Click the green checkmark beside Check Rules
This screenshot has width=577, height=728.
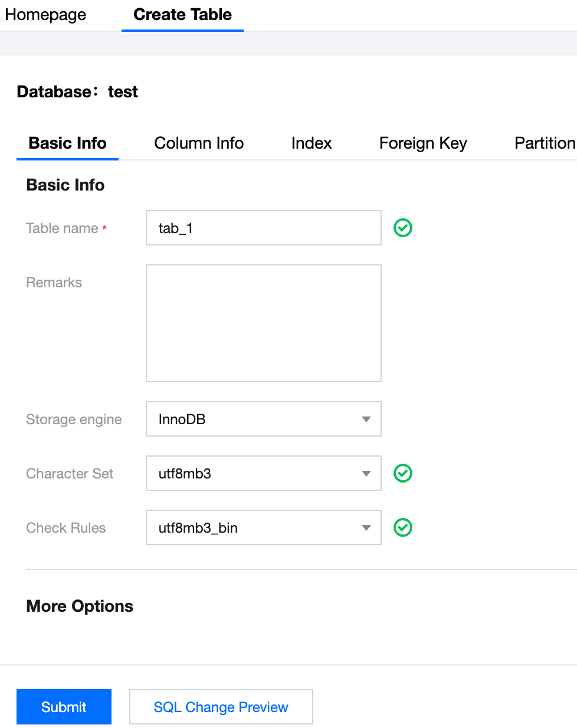(403, 527)
